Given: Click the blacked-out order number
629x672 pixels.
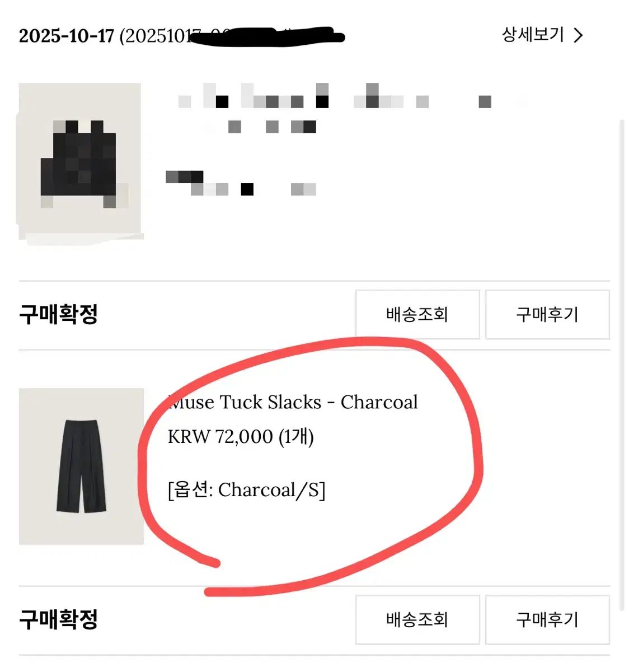Looking at the screenshot, I should coord(263,36).
